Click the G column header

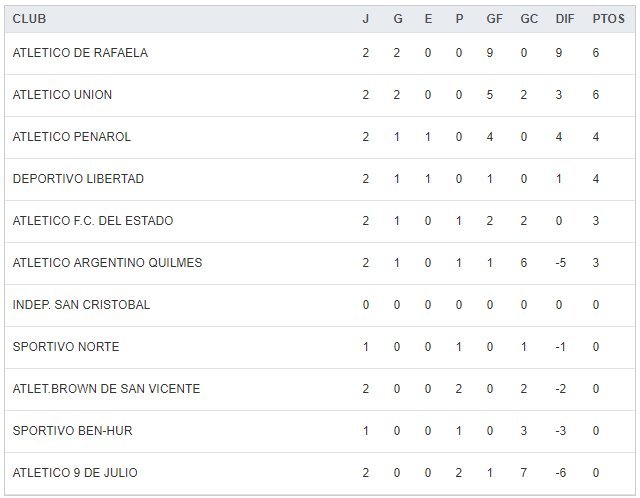[x=397, y=19]
